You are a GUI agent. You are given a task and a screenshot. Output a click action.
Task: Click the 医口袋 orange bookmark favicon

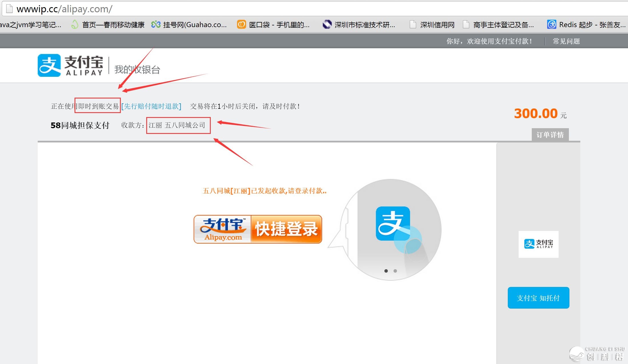pos(241,25)
